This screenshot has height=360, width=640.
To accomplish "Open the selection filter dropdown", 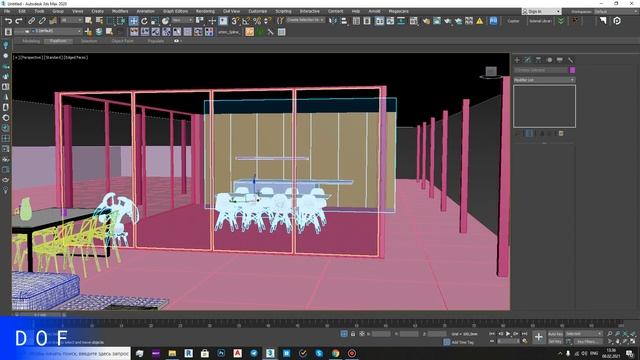I will [71, 20].
